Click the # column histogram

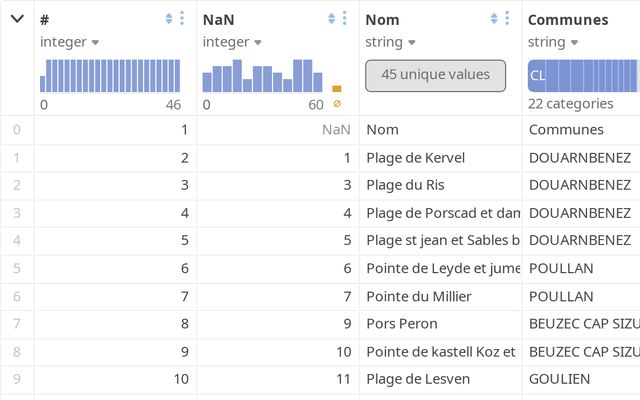click(x=110, y=76)
